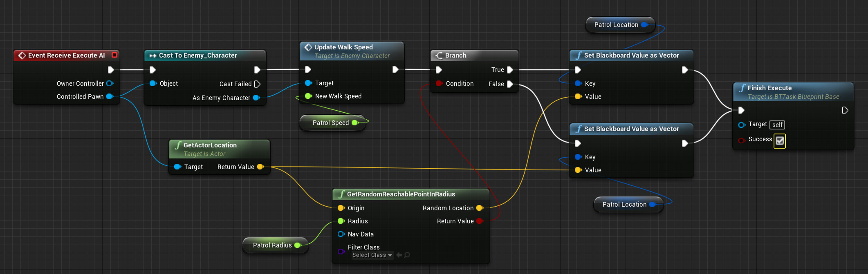Click the Random Location output pin
Image resolution: width=868 pixels, height=274 pixels.
[480, 208]
